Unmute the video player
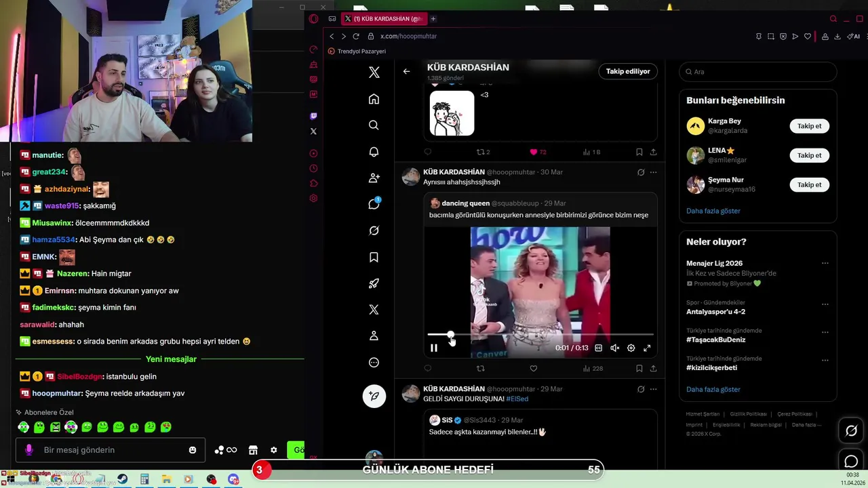 (614, 348)
